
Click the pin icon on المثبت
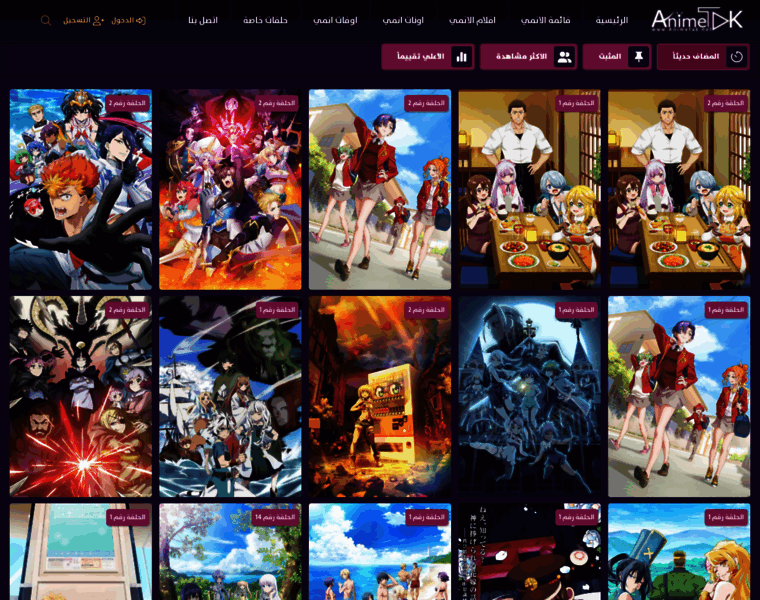tap(639, 57)
